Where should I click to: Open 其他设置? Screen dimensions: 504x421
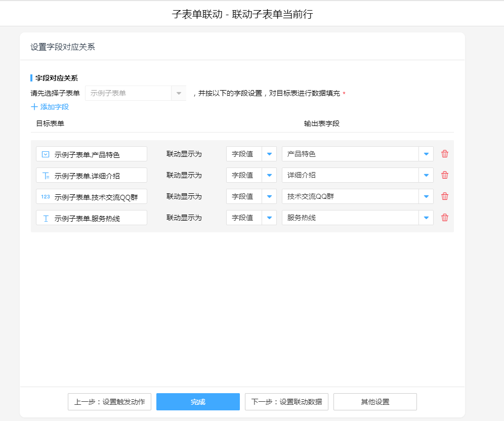(x=375, y=402)
